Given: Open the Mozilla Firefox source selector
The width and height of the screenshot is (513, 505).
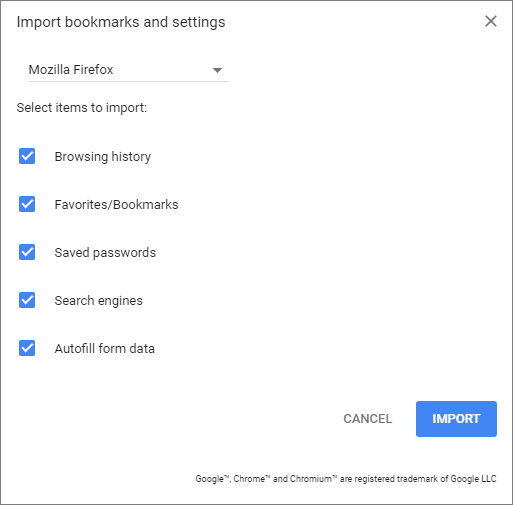Looking at the screenshot, I should point(129,70).
